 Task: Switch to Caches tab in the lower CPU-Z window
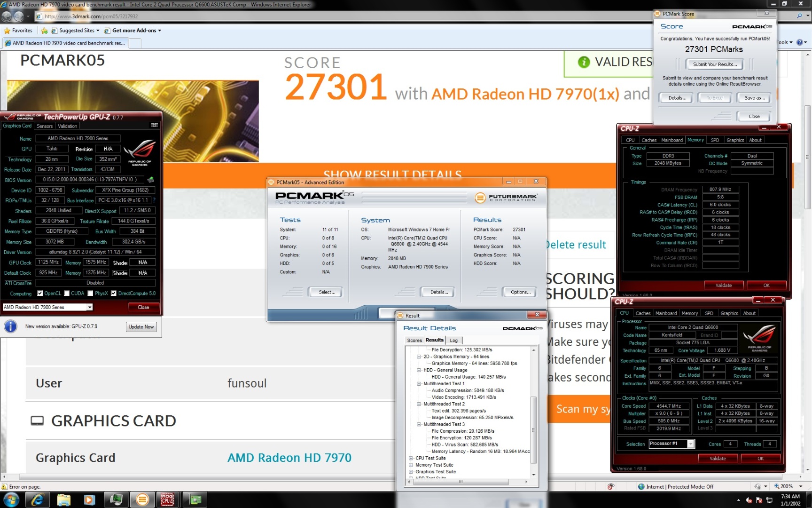(x=643, y=313)
